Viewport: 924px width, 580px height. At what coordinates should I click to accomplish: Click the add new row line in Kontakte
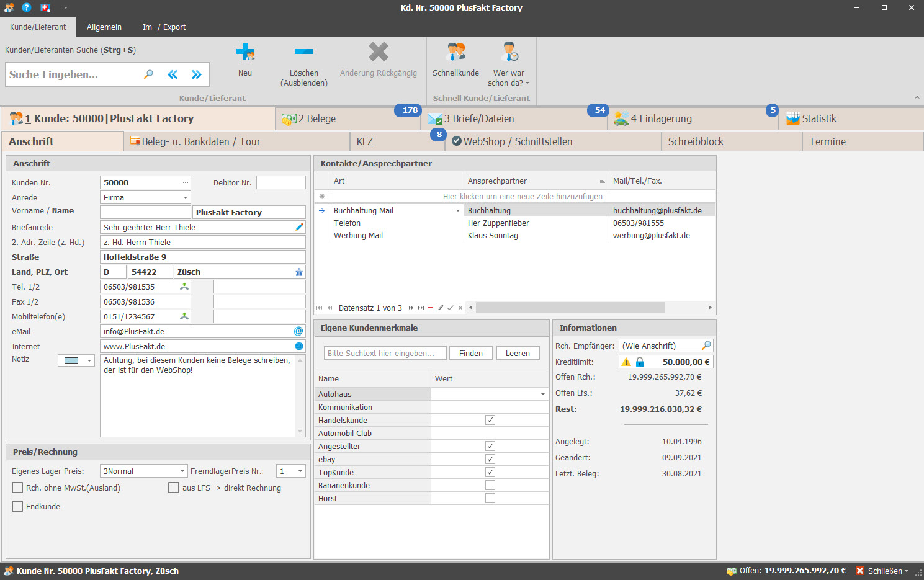click(x=523, y=196)
